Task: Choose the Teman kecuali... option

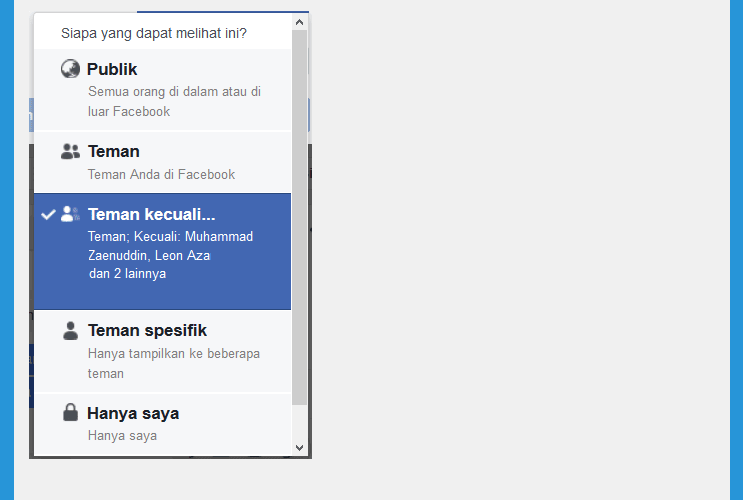Action: click(163, 251)
